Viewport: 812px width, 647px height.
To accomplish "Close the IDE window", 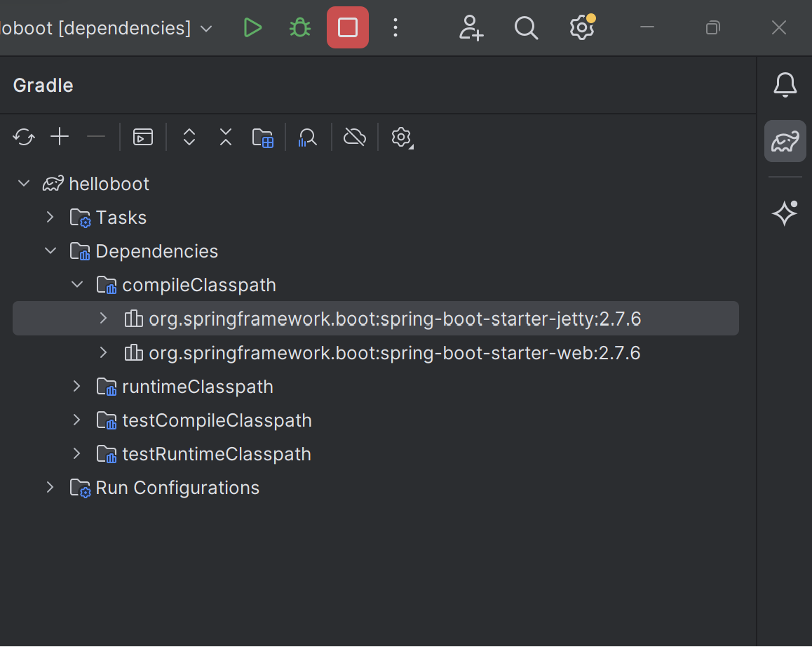I will [779, 27].
